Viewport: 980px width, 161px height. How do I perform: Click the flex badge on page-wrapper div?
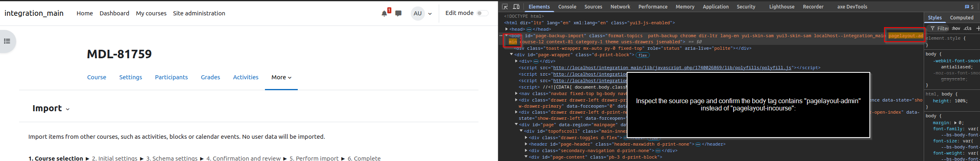tap(643, 55)
